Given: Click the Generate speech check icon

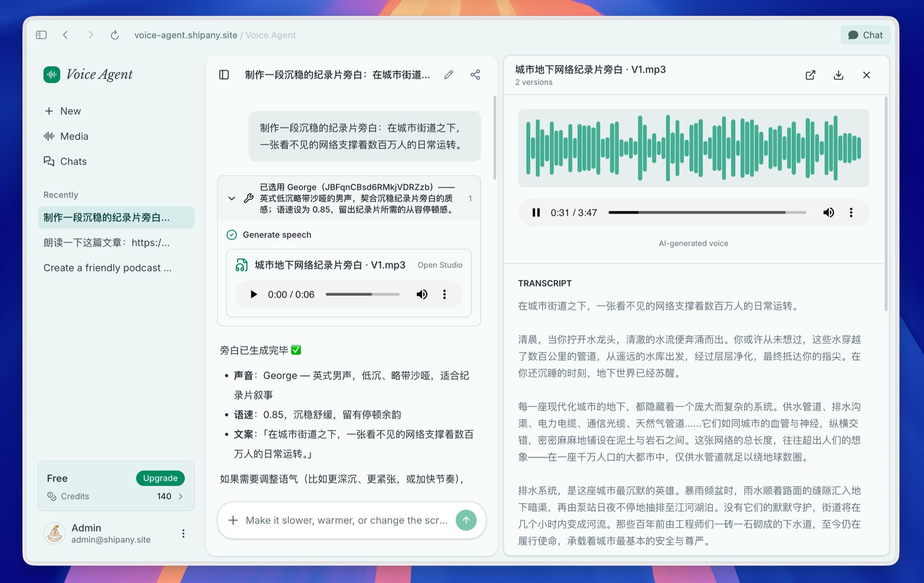Looking at the screenshot, I should pyautogui.click(x=232, y=235).
